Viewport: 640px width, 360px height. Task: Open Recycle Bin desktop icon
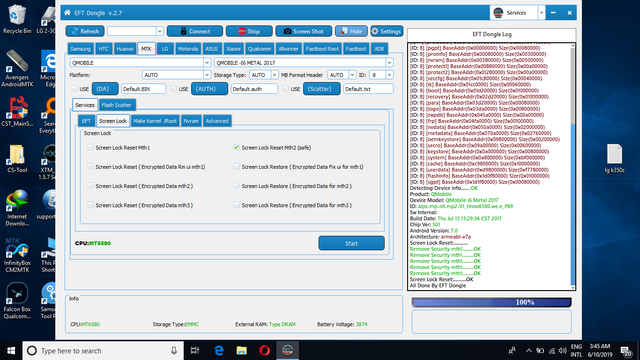[17, 19]
